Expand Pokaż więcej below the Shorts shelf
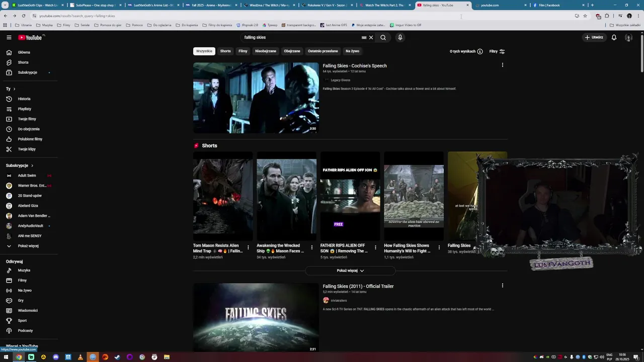 [350, 270]
